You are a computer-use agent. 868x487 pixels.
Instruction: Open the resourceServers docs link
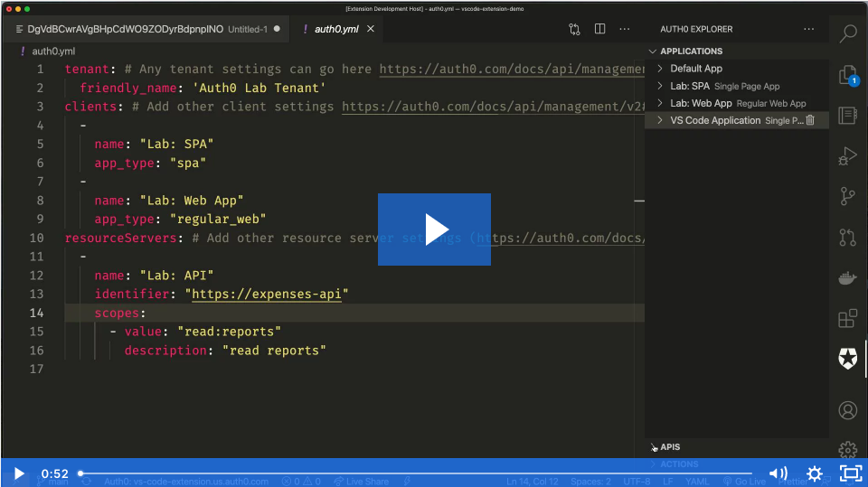tap(561, 238)
